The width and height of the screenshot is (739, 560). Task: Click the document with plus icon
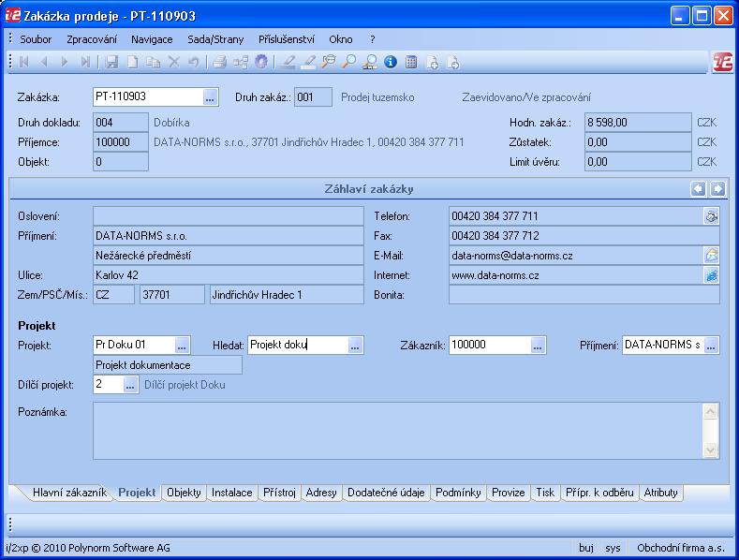[x=432, y=62]
